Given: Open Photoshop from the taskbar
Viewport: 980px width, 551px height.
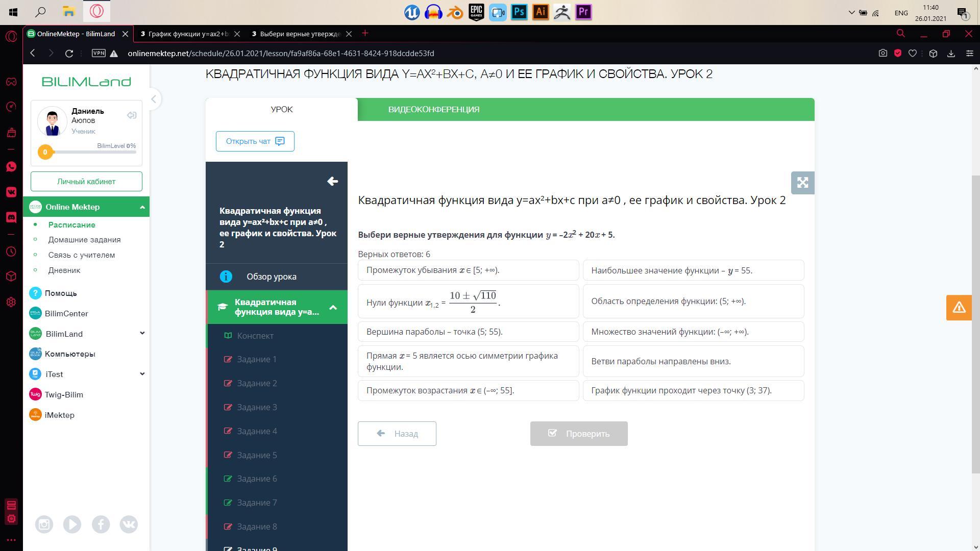Looking at the screenshot, I should pyautogui.click(x=519, y=12).
